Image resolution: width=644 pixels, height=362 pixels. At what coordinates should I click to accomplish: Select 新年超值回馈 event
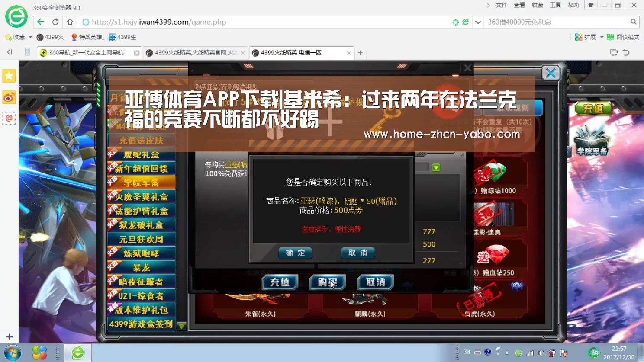pos(141,169)
